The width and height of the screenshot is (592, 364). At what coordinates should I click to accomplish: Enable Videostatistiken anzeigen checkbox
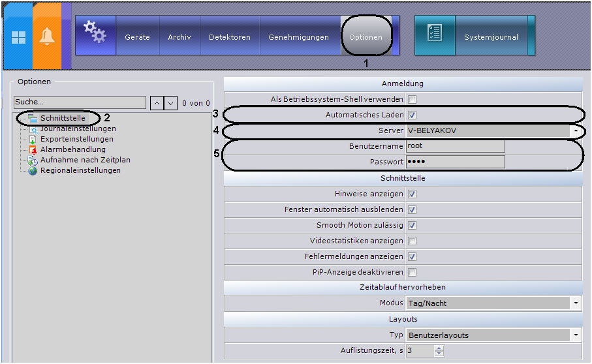[412, 241]
